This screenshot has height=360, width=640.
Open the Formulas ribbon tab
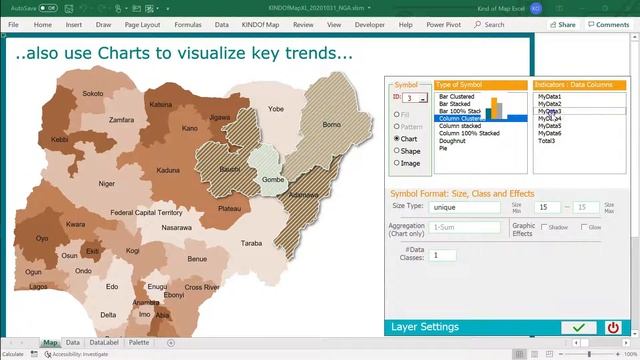pos(188,24)
